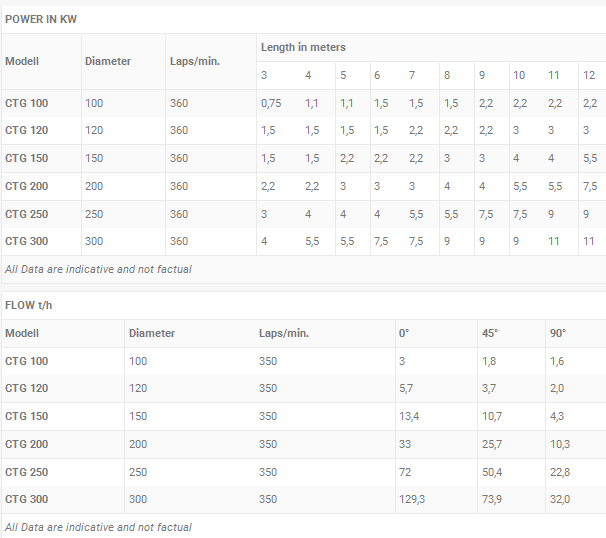
Task: Click the 13,4 flow cell
Action: 409,416
